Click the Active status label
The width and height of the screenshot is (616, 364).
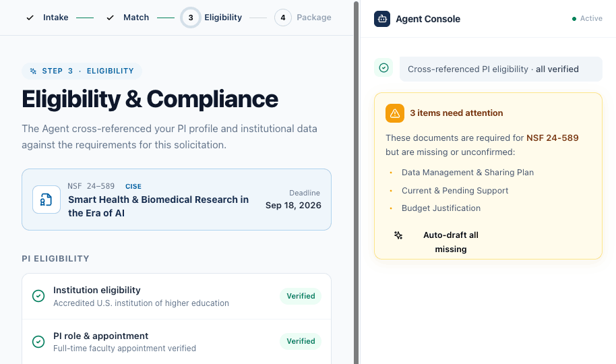pos(591,18)
